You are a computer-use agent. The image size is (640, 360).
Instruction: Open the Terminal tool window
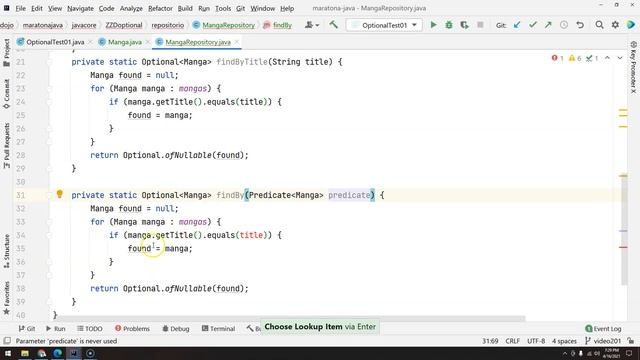pyautogui.click(x=218, y=328)
